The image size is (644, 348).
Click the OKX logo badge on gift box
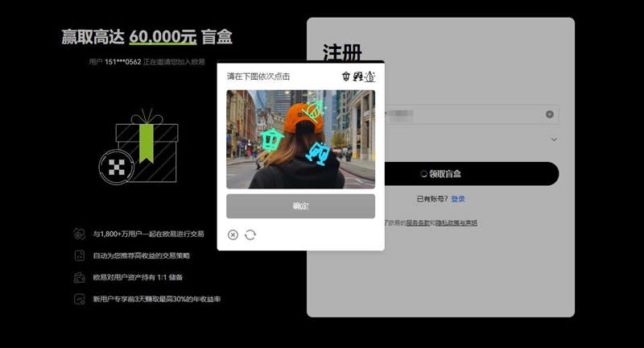(x=118, y=167)
